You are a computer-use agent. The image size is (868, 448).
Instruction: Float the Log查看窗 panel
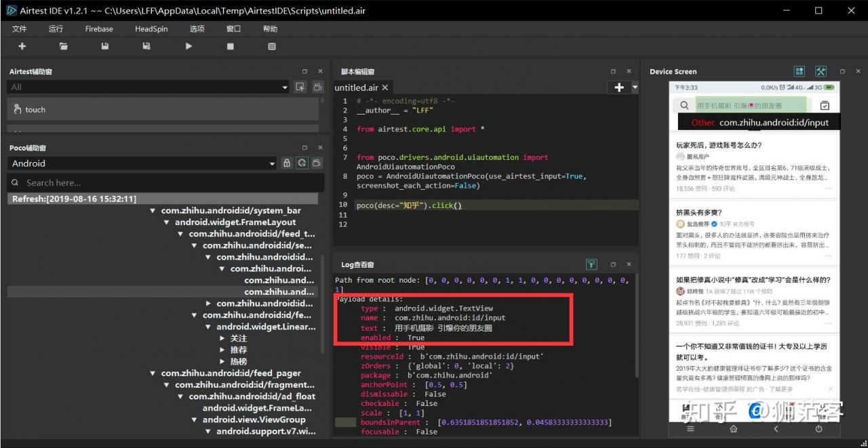click(x=614, y=264)
